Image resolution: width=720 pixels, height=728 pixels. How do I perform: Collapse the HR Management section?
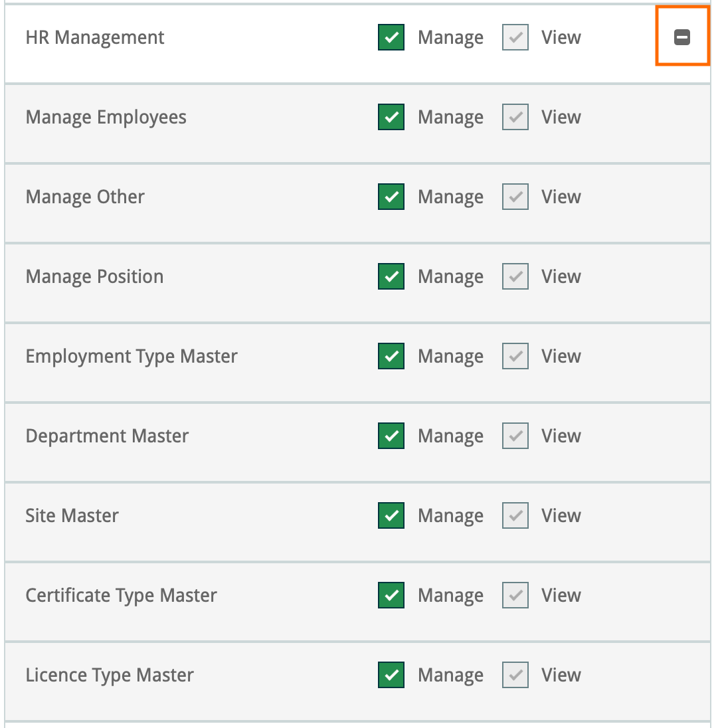pos(682,38)
